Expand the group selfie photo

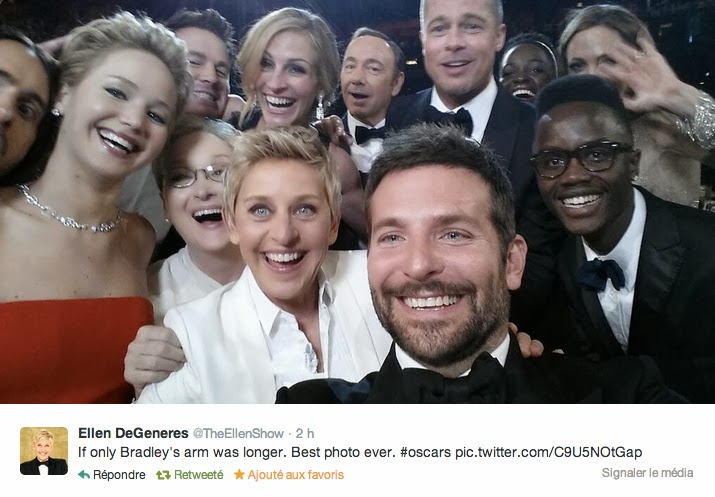click(358, 202)
